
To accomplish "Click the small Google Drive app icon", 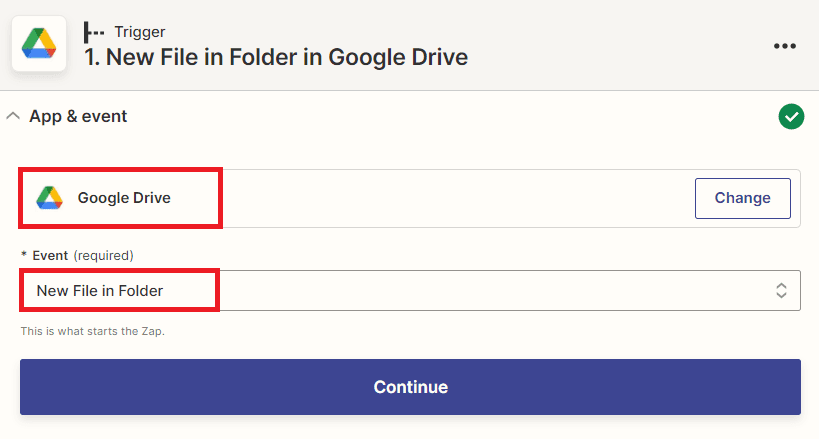I will 49,198.
